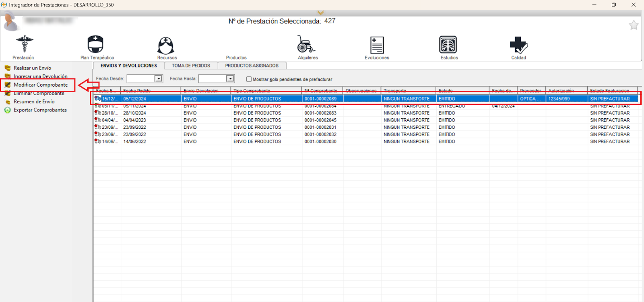Viewport: 644px width, 302px height.
Task: Switch to TOMA DE PEDIDOS tab
Action: click(x=191, y=66)
